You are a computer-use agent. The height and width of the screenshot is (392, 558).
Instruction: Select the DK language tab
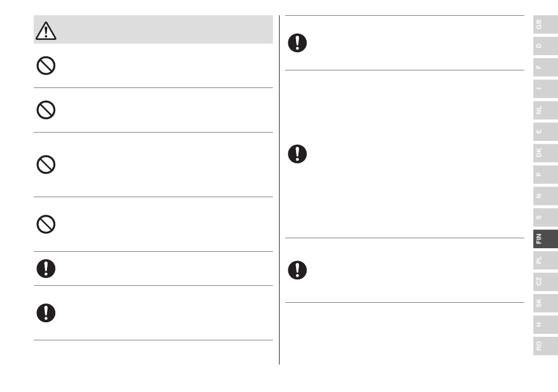pyautogui.click(x=546, y=153)
